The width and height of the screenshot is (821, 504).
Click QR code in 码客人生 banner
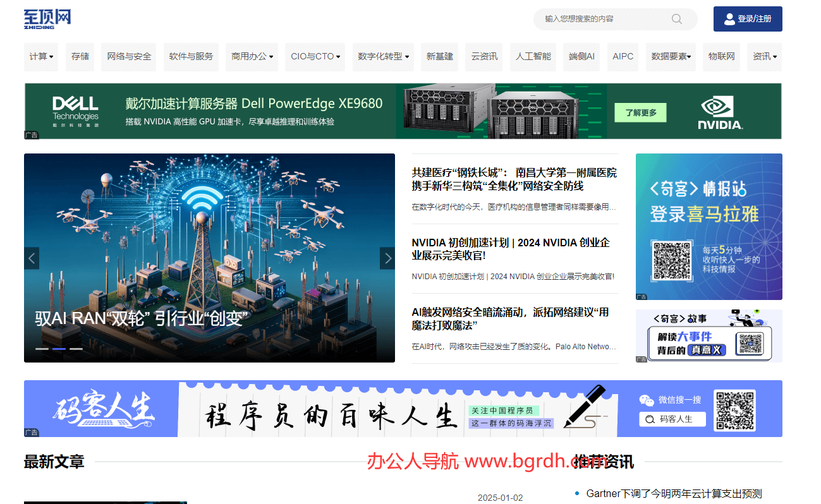pyautogui.click(x=734, y=410)
